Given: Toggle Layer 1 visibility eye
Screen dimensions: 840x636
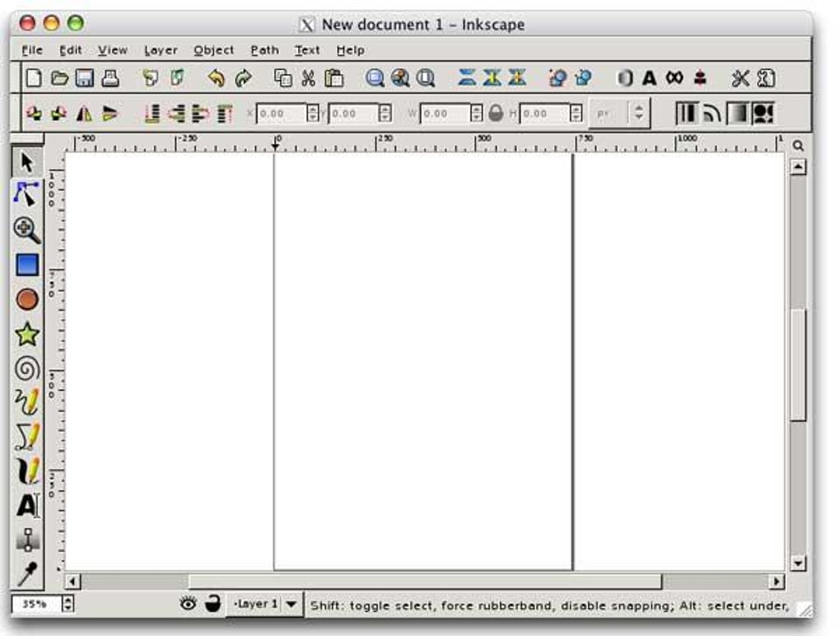Looking at the screenshot, I should 188,604.
